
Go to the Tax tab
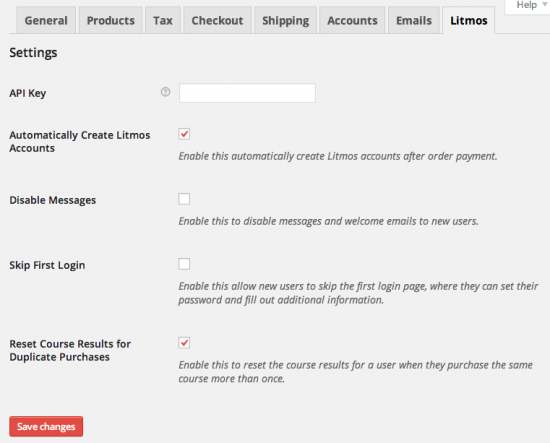point(163,21)
